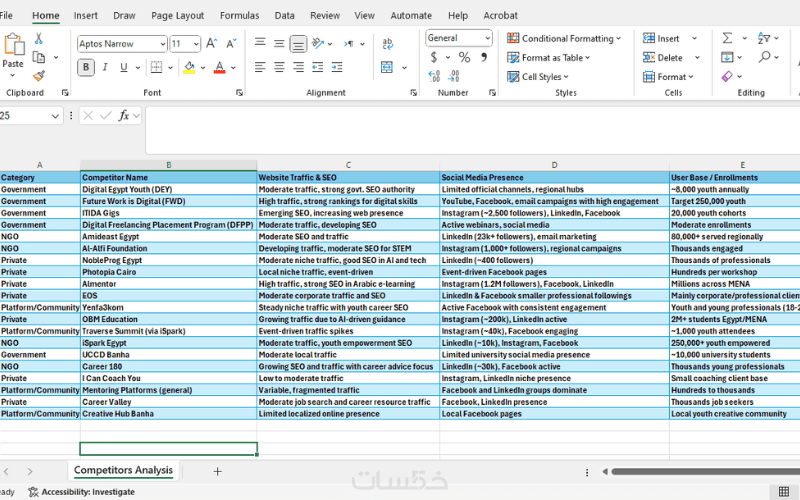Click the Copy icon
Image resolution: width=800 pixels, height=500 pixels.
39,57
